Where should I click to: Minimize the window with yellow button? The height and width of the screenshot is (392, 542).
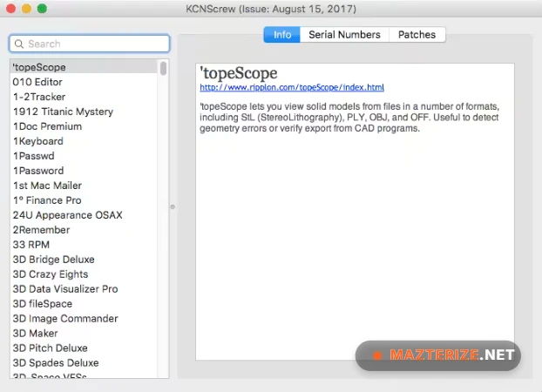click(27, 9)
